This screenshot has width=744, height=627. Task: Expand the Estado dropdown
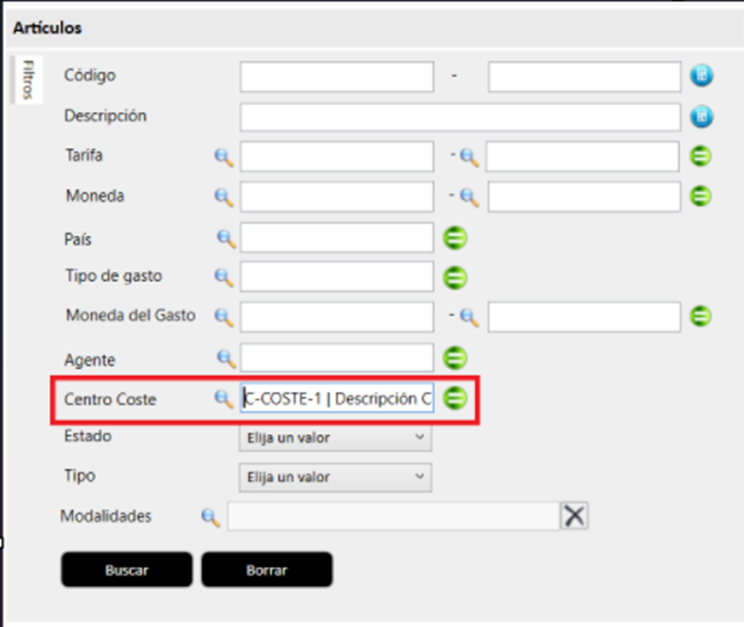pos(335,438)
